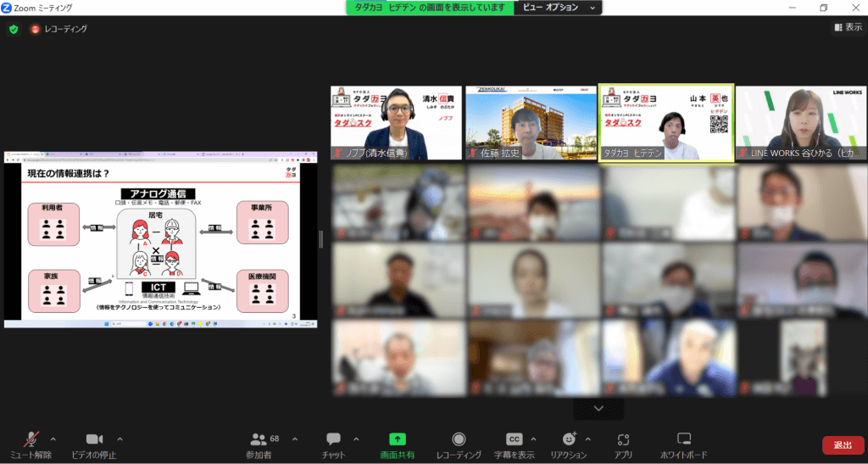868x464 pixels.
Task: Toggle Stop Video camera icon (ビデオの停止)
Action: [94, 439]
